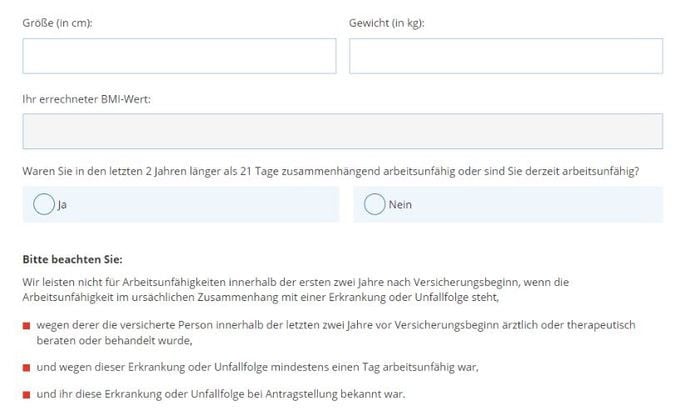Click the text "beraten oder behandelt wurde"

112,340
